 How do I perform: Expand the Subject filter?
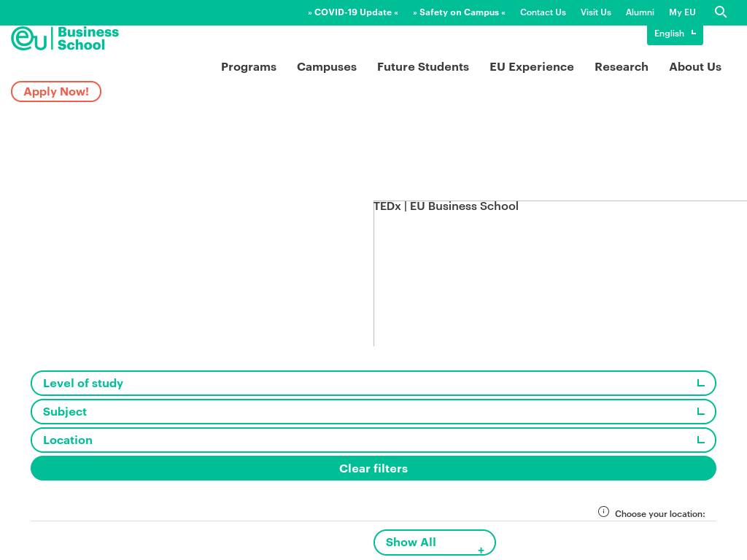tap(373, 412)
